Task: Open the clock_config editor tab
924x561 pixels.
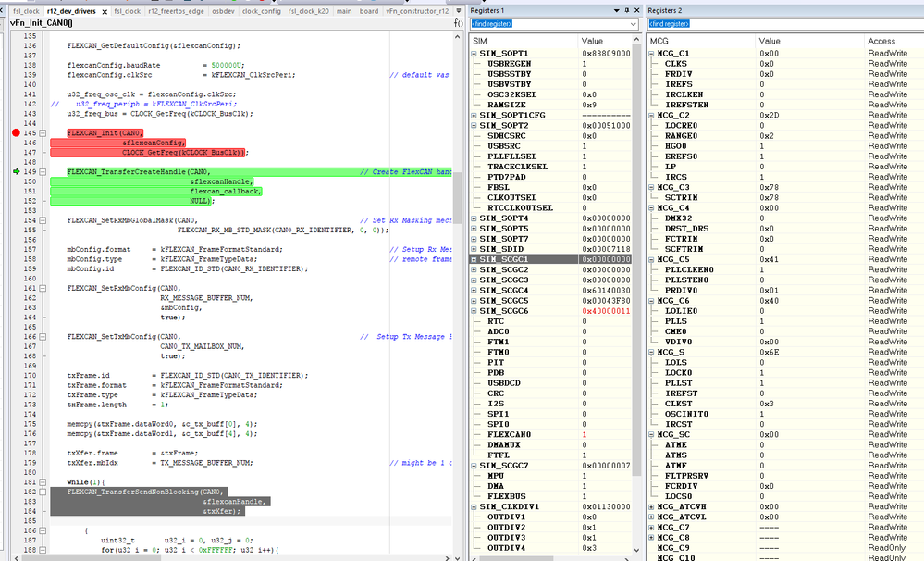Action: click(261, 11)
